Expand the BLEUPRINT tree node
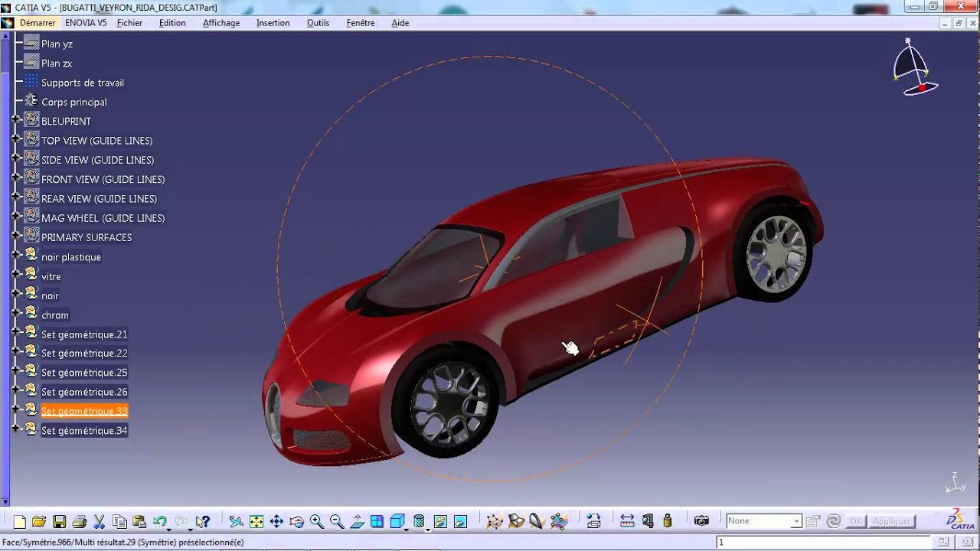Viewport: 980px width, 551px height. (15, 120)
